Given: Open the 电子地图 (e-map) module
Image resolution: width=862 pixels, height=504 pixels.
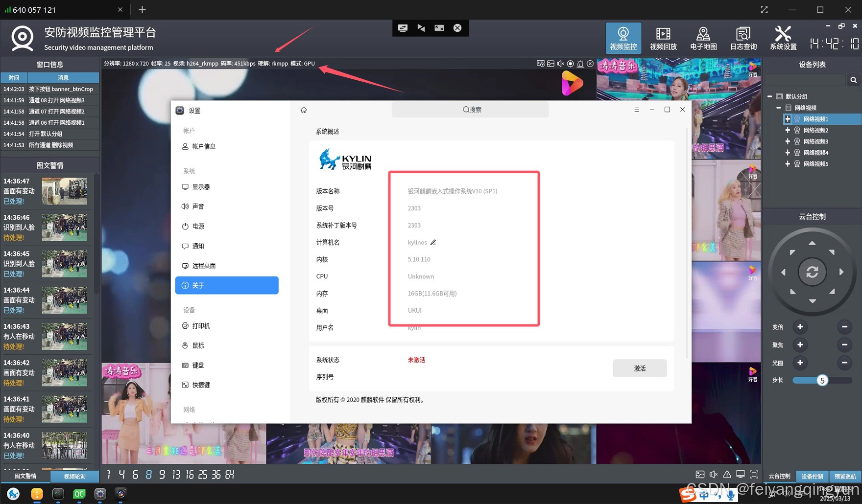Looking at the screenshot, I should point(703,38).
